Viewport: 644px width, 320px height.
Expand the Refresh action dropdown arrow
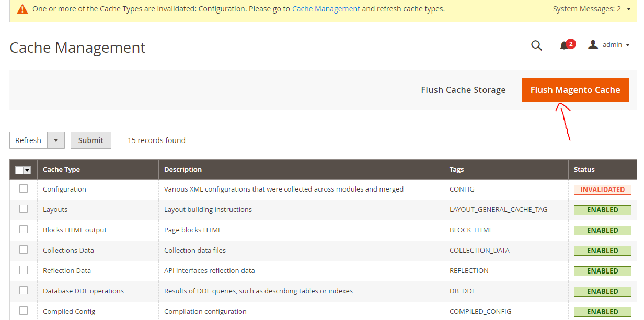(x=56, y=140)
